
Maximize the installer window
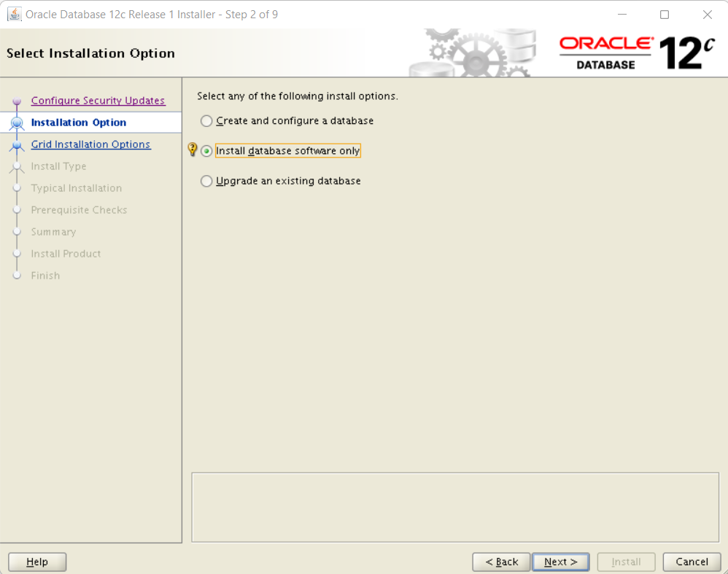pos(665,15)
